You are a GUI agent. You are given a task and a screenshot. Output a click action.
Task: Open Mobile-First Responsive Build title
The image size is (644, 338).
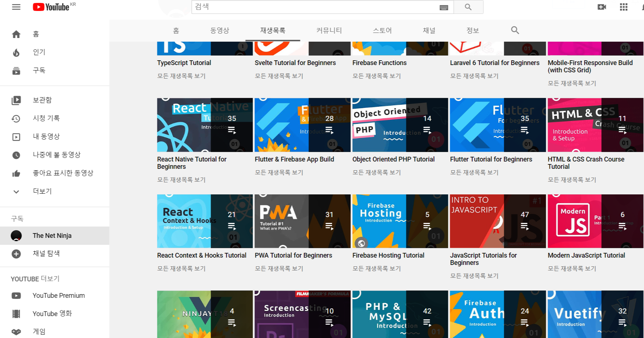point(590,67)
